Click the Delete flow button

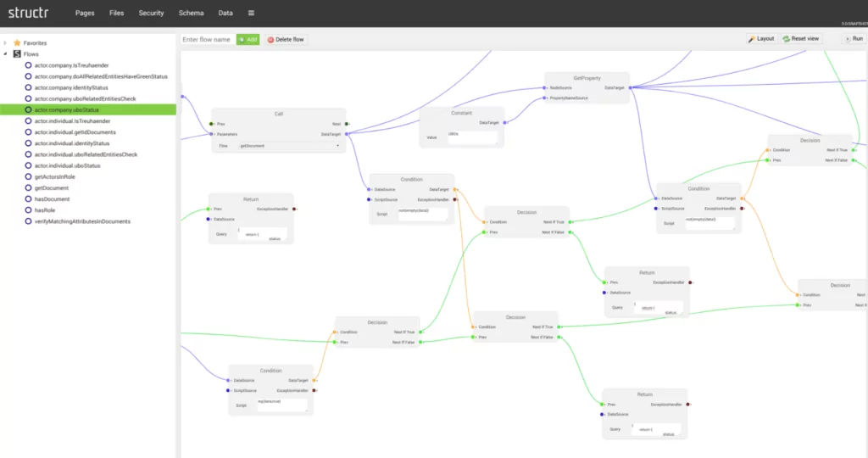pyautogui.click(x=286, y=39)
